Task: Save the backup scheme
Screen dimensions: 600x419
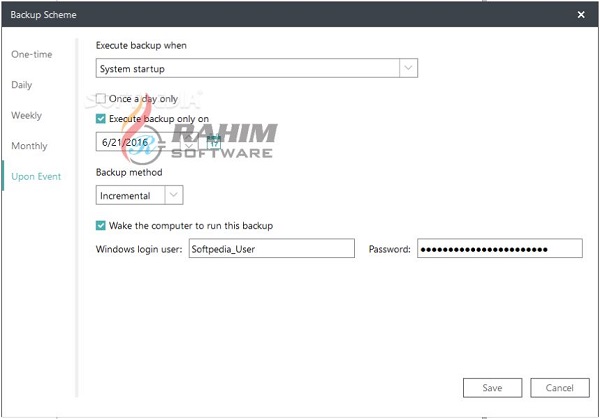Action: [x=492, y=388]
